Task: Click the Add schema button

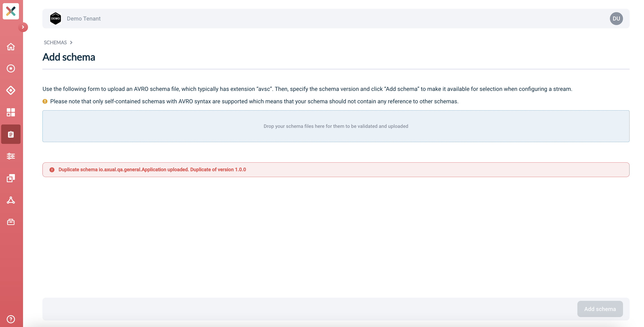Action: [600, 309]
